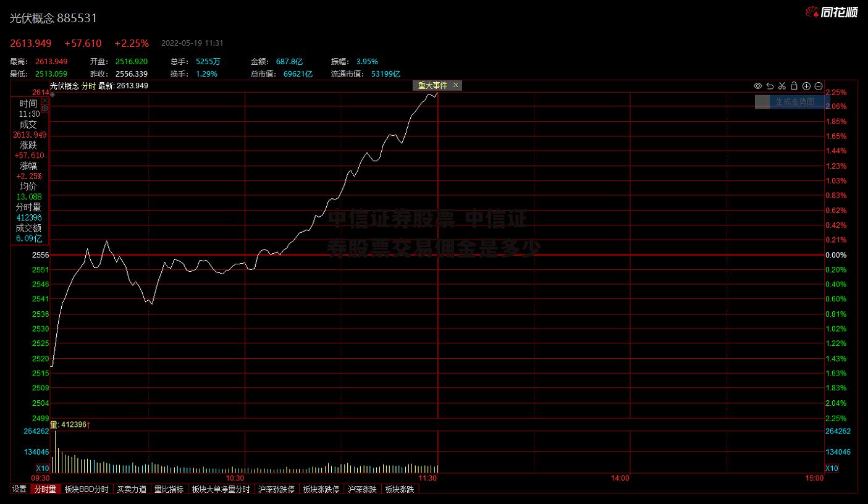Toggle the eye visibility icon above chart
The image size is (868, 504).
[x=757, y=86]
